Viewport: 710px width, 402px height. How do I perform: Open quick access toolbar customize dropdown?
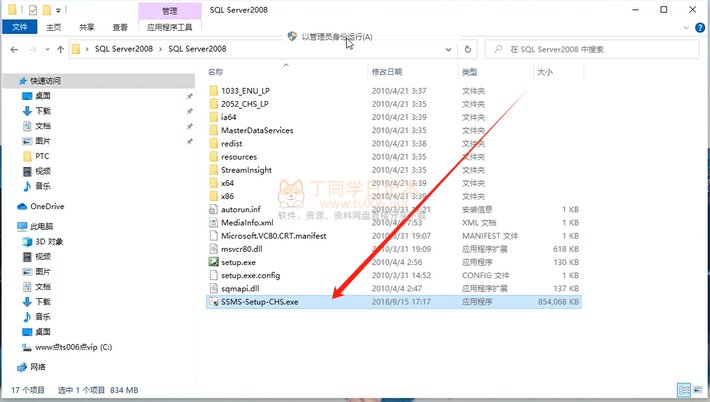[x=58, y=10]
